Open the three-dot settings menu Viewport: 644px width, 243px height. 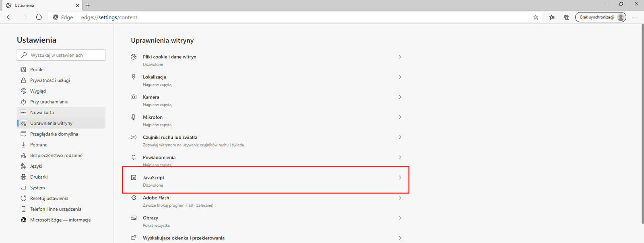click(635, 17)
